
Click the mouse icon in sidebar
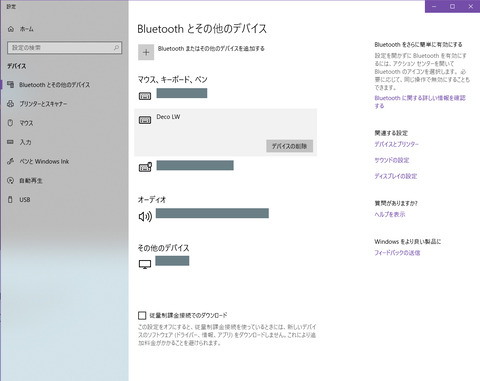coord(10,123)
